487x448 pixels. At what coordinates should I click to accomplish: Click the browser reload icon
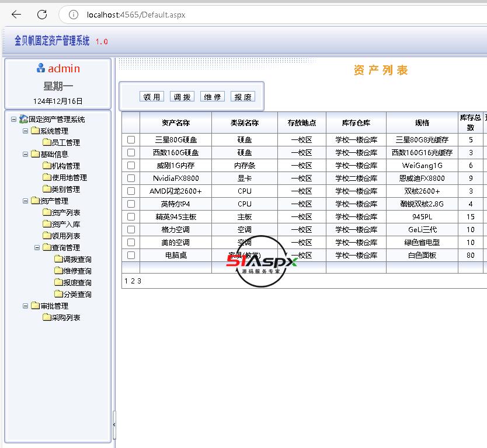[42, 15]
